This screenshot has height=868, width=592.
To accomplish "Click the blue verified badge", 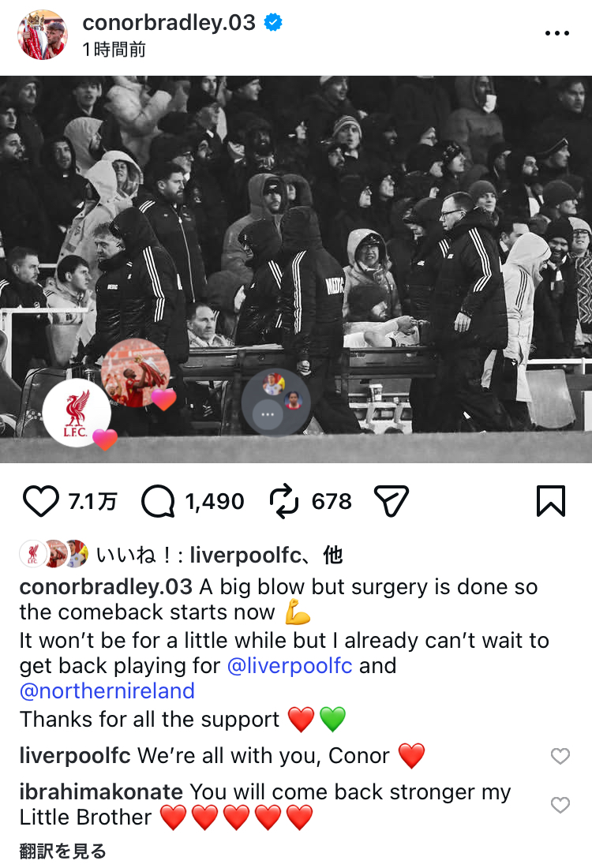I will [x=273, y=22].
